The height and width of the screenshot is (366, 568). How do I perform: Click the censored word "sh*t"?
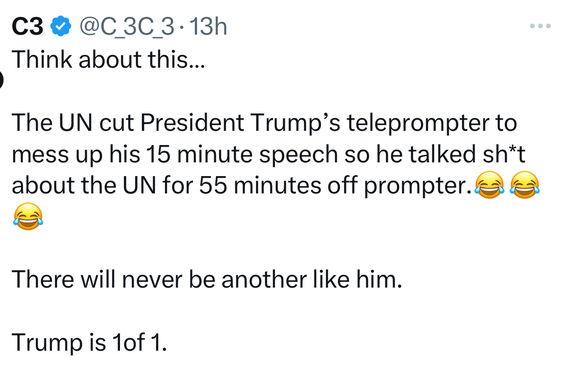coord(504,154)
